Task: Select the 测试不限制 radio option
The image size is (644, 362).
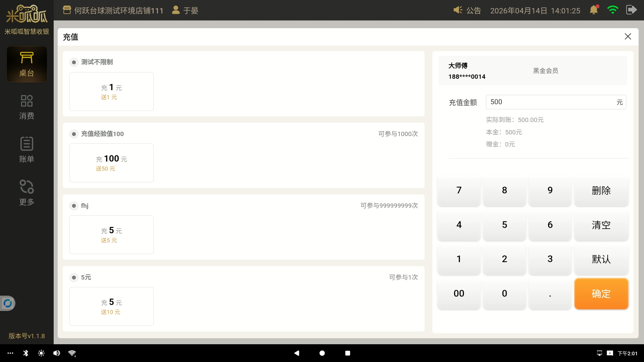Action: click(74, 62)
